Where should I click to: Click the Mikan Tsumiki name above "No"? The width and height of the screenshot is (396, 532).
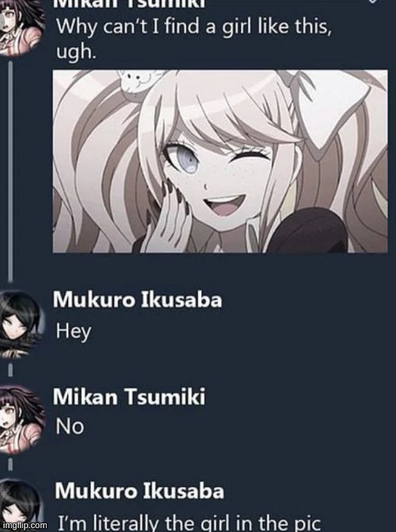[129, 396]
